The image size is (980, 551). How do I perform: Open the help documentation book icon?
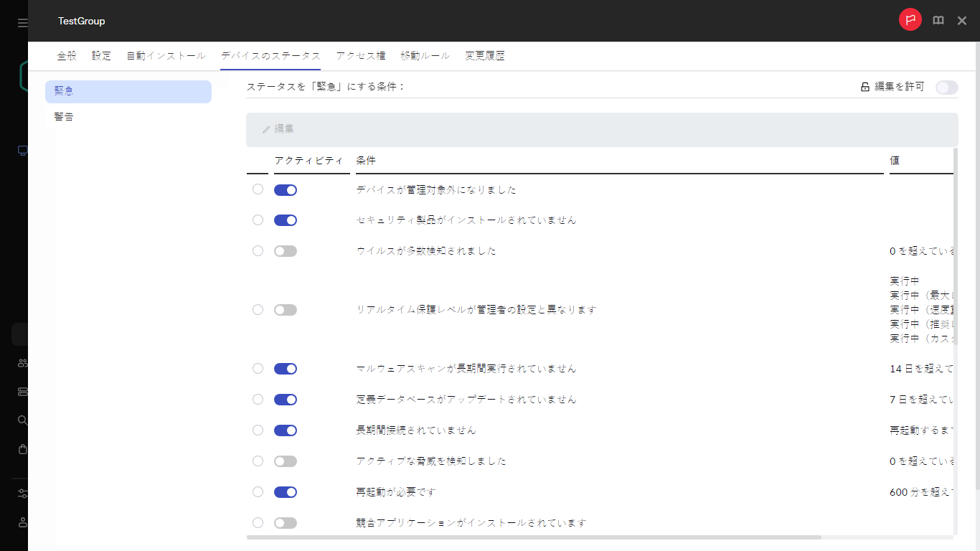pos(938,20)
